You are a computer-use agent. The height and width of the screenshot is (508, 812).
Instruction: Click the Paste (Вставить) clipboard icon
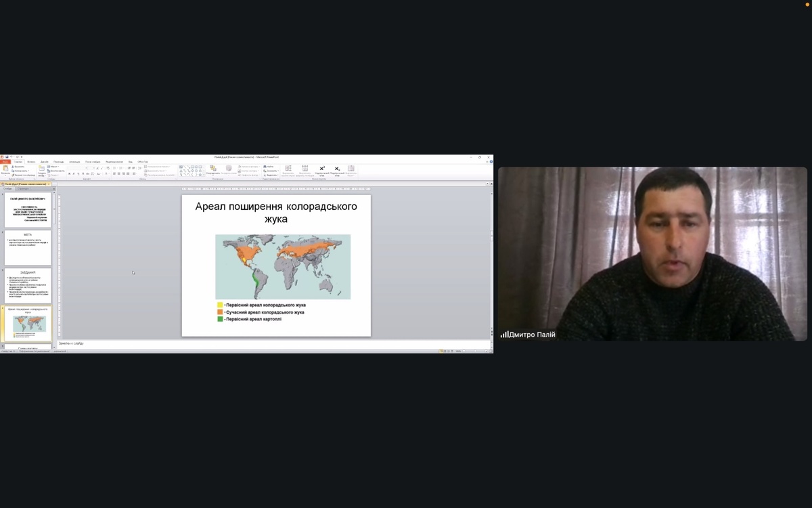[5, 169]
